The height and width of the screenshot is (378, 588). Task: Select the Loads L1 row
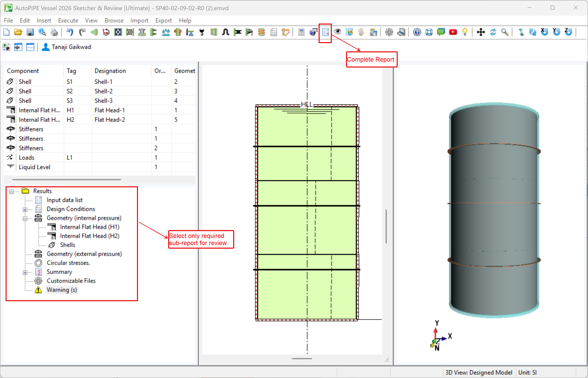coord(100,158)
